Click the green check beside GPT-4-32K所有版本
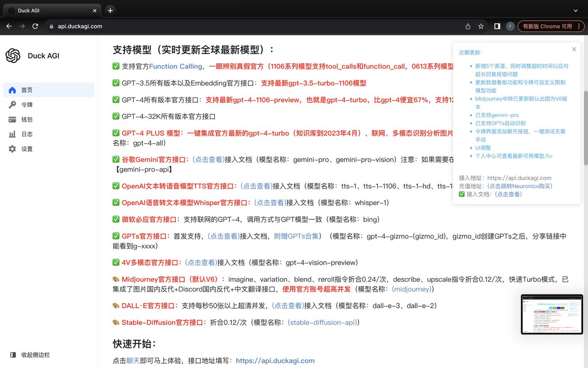 [x=116, y=116]
